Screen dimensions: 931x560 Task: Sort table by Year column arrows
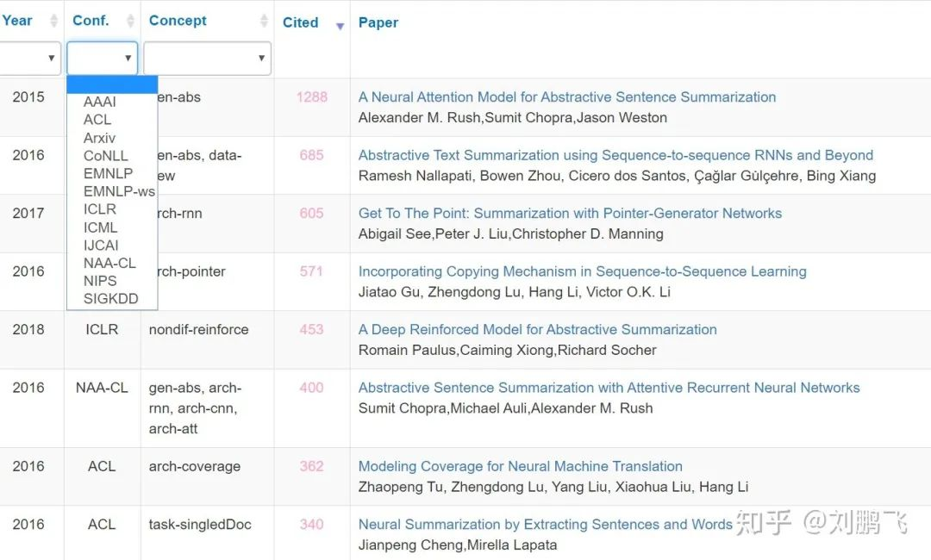point(54,22)
